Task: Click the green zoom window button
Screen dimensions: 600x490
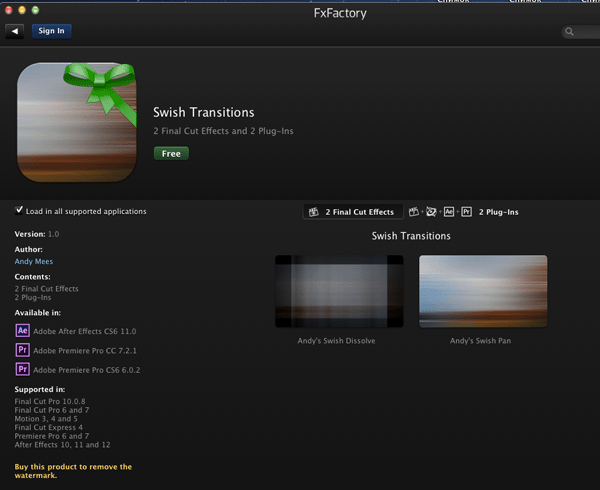Action: (35, 10)
